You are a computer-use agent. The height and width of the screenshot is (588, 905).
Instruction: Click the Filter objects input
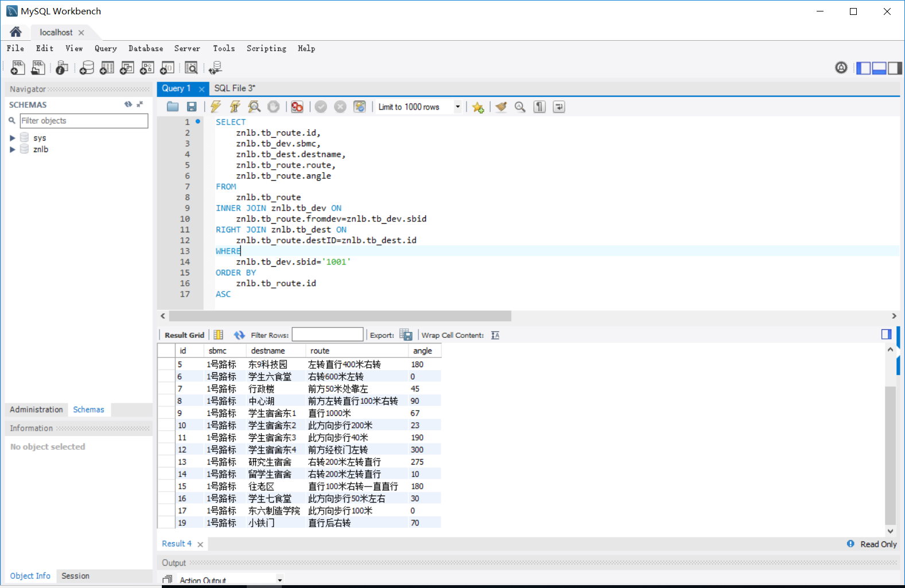tap(84, 121)
